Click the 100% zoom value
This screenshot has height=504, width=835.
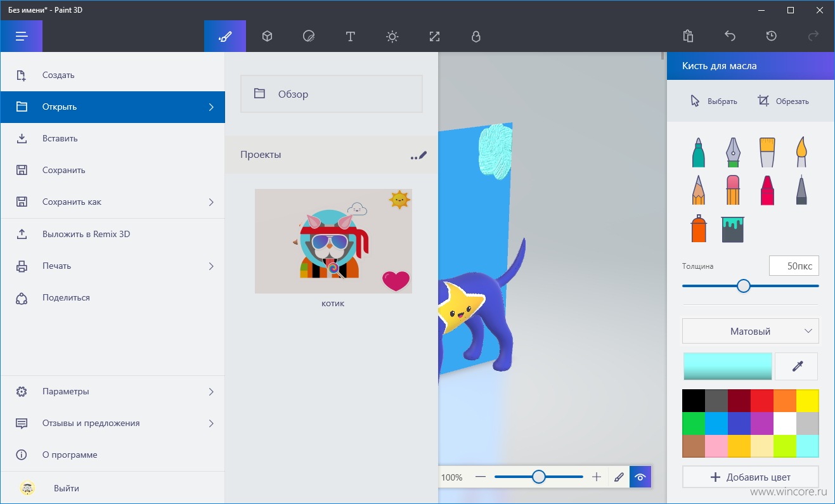pos(452,477)
